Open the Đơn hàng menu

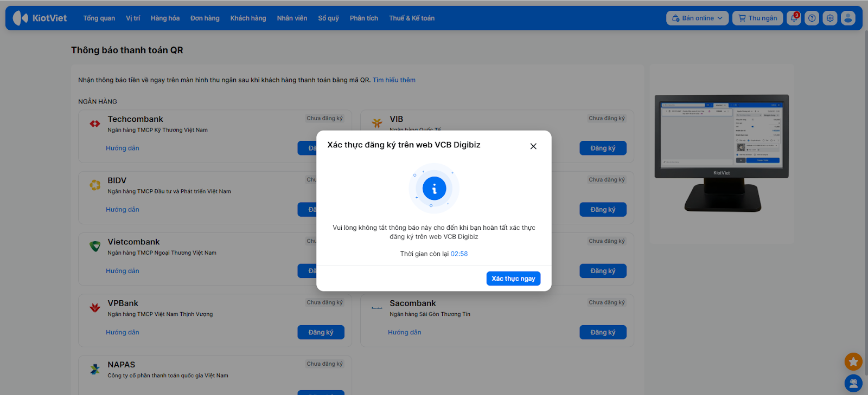point(205,18)
